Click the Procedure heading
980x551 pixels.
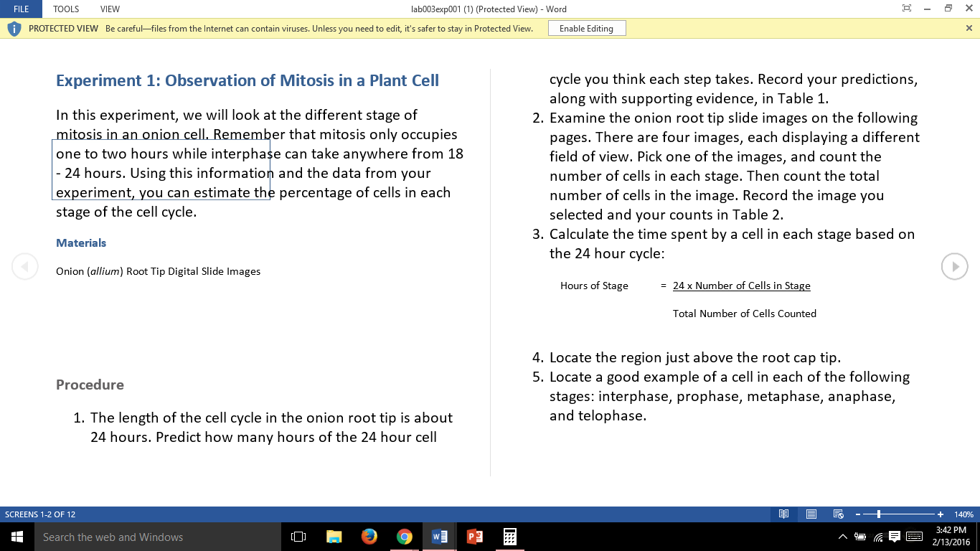click(x=90, y=385)
